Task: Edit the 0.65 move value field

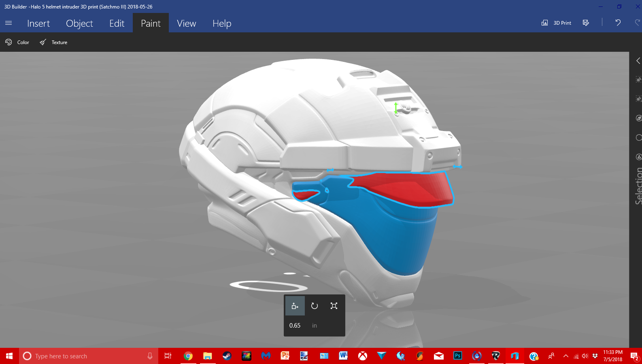Action: point(295,326)
